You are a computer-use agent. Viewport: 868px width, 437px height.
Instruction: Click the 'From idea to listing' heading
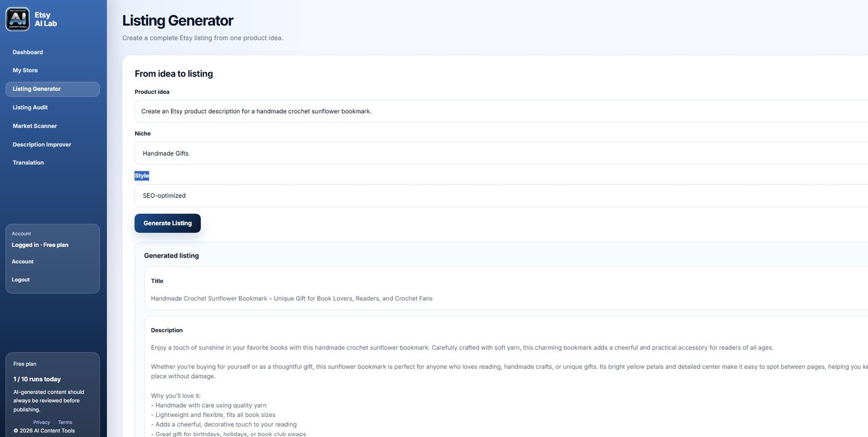pos(174,74)
